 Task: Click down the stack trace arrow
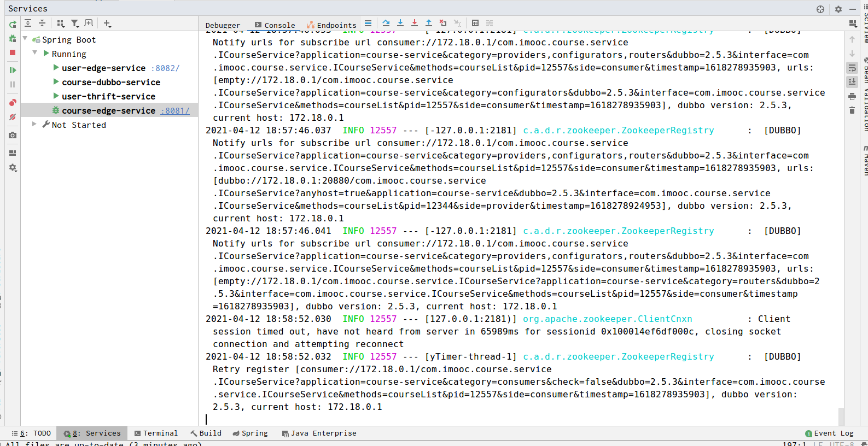(x=852, y=54)
